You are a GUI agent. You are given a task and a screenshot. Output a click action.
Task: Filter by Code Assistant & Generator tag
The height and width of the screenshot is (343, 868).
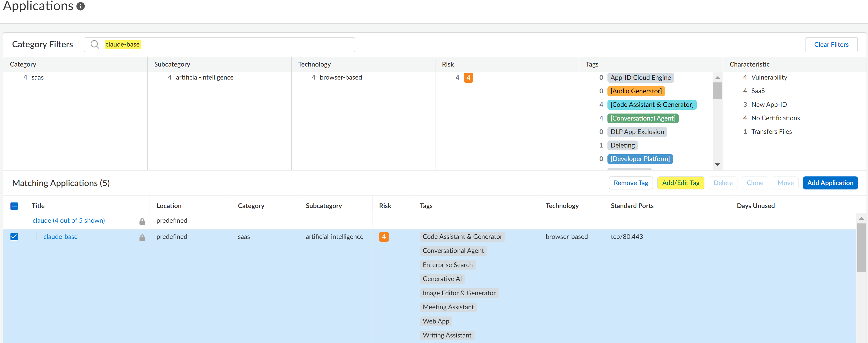651,105
